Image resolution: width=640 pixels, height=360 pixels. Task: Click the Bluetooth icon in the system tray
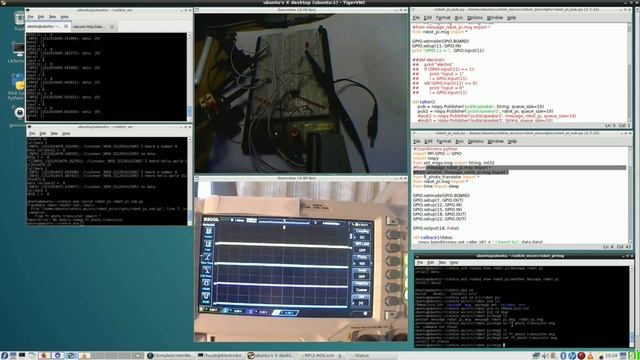[563, 356]
